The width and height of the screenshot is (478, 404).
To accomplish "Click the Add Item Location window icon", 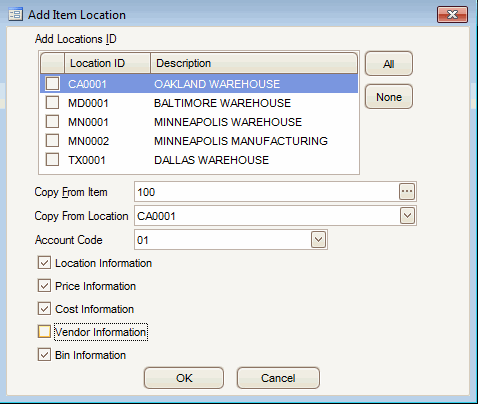I will pyautogui.click(x=15, y=15).
